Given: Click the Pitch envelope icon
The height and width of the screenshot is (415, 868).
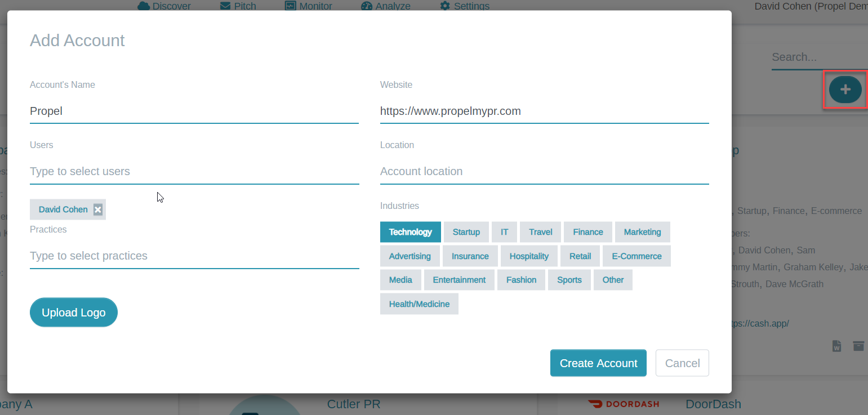Looking at the screenshot, I should click(x=225, y=6).
